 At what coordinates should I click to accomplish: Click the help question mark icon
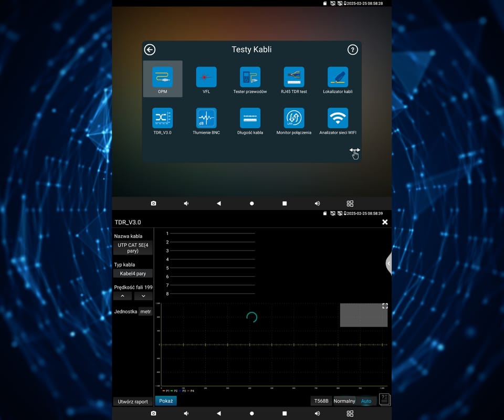(x=353, y=50)
